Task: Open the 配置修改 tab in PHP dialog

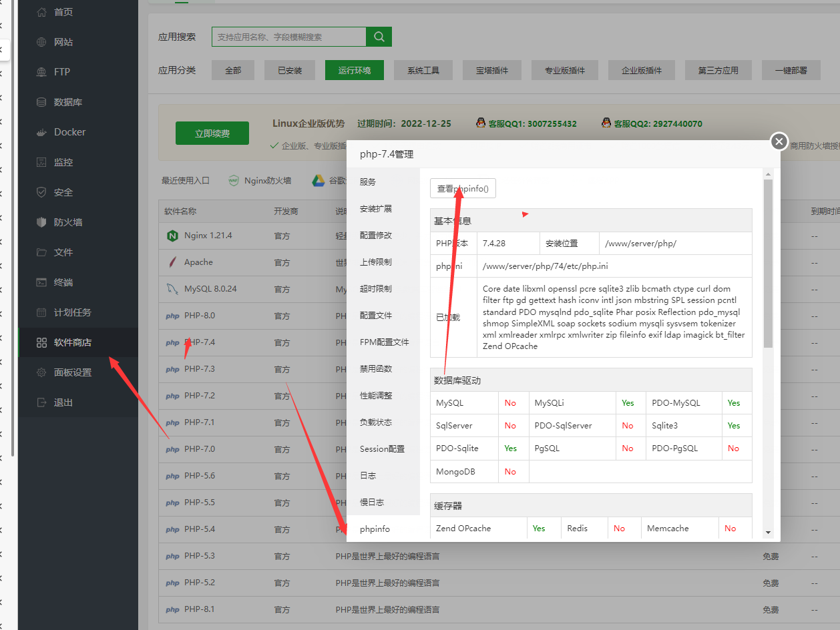Action: pos(383,235)
